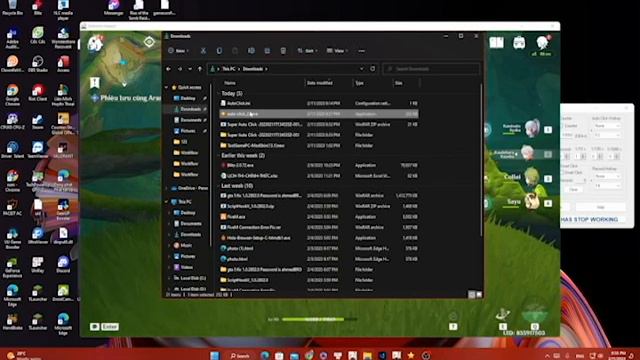Tick the Smart Click checkbox in auto clicker
Screen dimensions: 640x360
coord(563,173)
